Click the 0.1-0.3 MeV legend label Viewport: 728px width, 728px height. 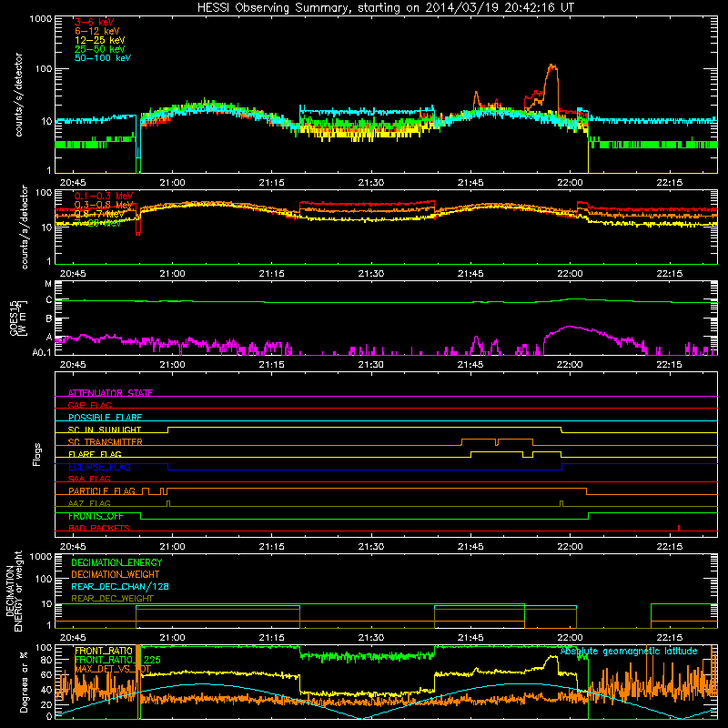click(104, 196)
